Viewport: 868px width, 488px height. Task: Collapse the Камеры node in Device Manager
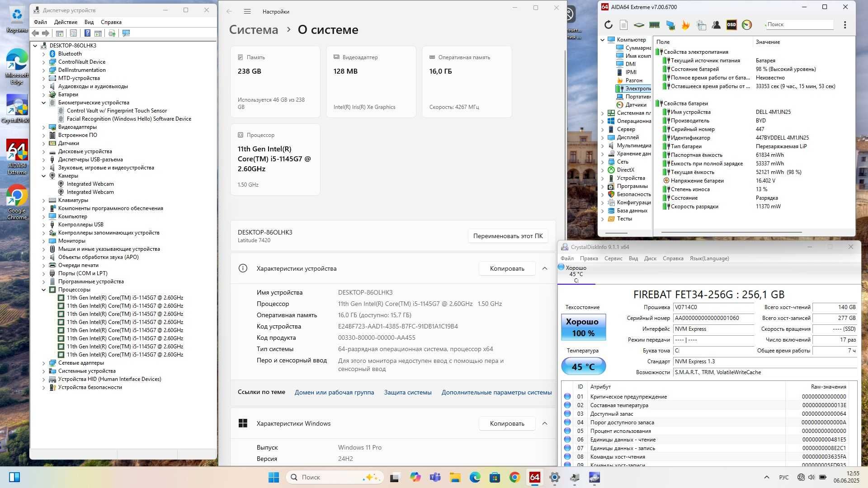[x=44, y=176]
